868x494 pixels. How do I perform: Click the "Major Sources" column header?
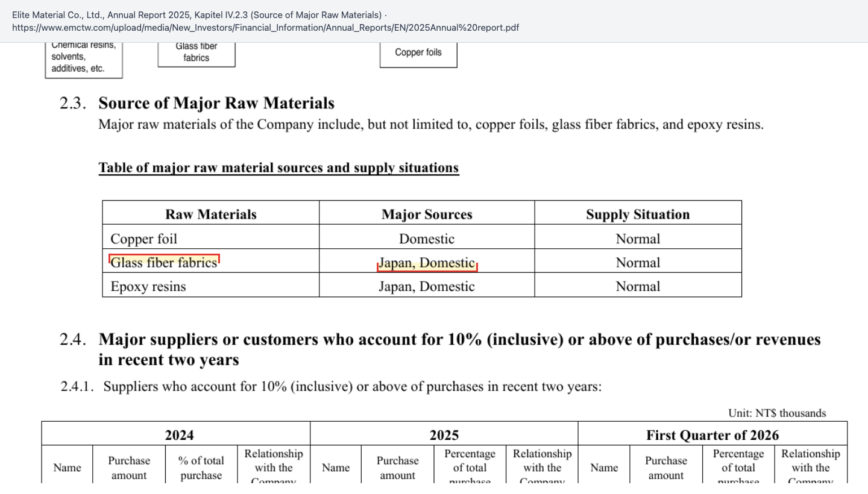pyautogui.click(x=427, y=214)
